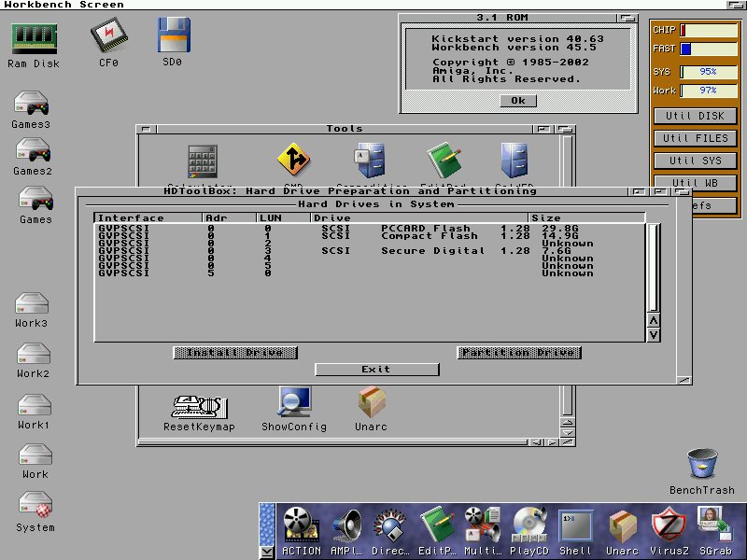
Task: Launch VirusZ from the dock
Action: [669, 526]
